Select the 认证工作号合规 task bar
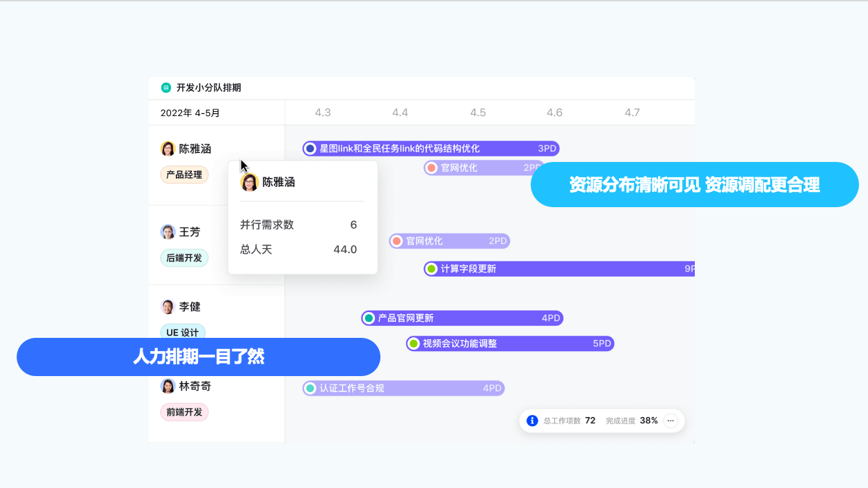This screenshot has width=868, height=488. point(403,389)
